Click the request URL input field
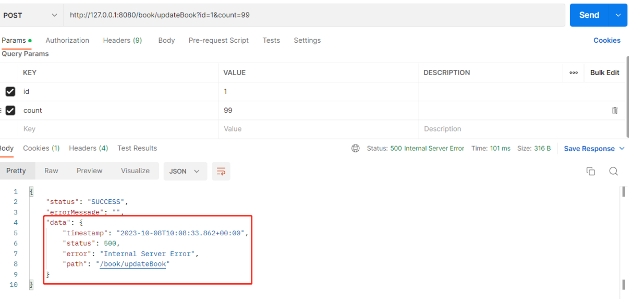 coord(314,15)
